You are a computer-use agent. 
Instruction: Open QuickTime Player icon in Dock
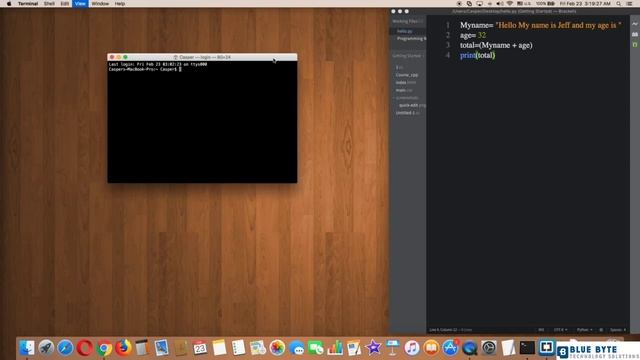click(x=469, y=348)
